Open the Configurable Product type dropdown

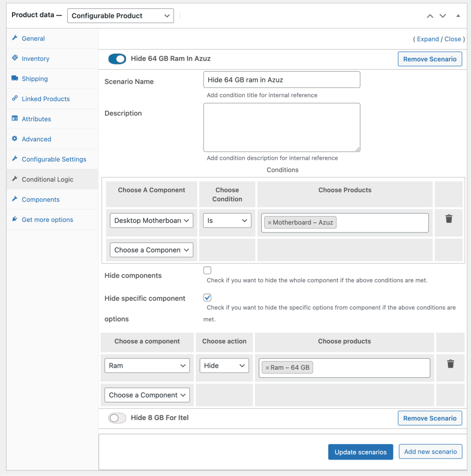click(x=120, y=16)
